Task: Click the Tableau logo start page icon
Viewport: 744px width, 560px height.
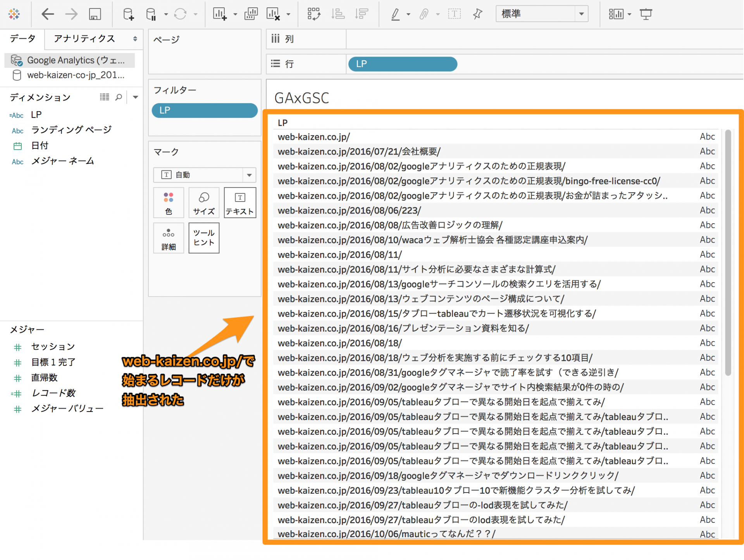Action: click(14, 14)
